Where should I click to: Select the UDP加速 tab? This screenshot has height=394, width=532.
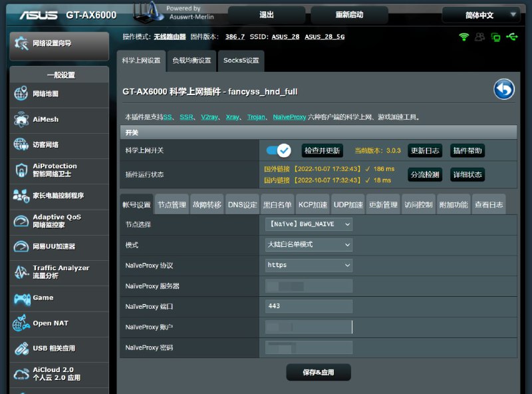348,204
